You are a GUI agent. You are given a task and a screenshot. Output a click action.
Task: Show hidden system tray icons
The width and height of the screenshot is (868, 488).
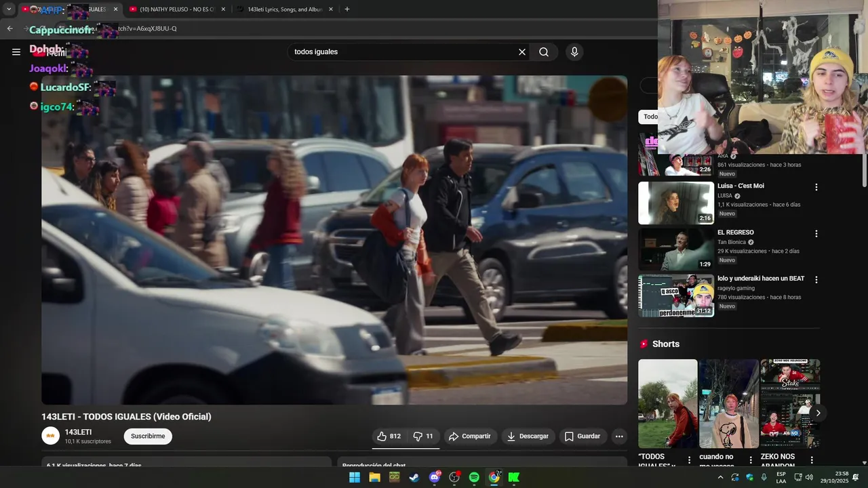[720, 477]
